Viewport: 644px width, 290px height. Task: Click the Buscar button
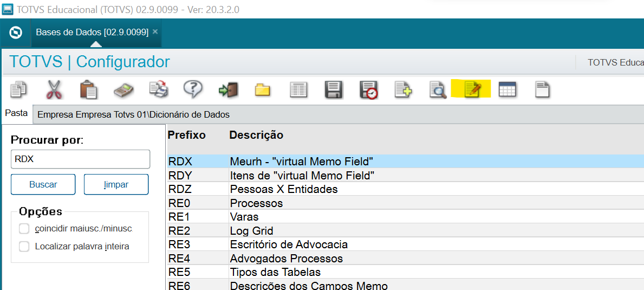tap(43, 184)
